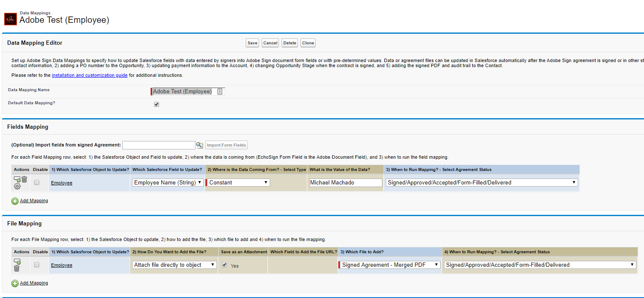Open the Employee Name (String) field dropdown

click(168, 183)
